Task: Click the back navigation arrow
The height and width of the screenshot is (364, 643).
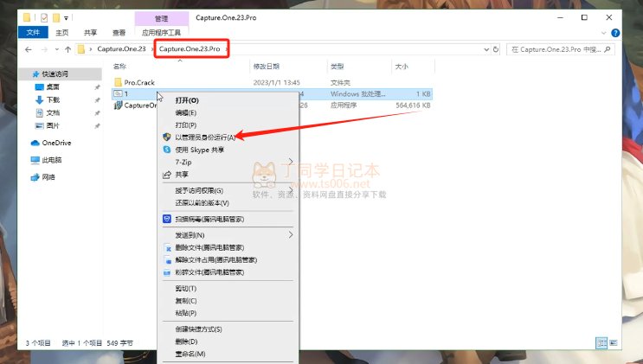Action: [29, 49]
